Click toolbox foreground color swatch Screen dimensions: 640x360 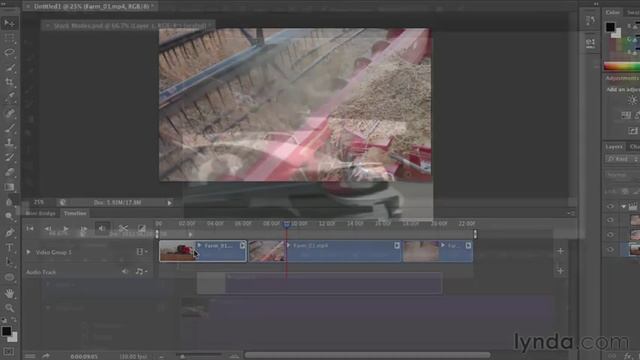(6, 331)
